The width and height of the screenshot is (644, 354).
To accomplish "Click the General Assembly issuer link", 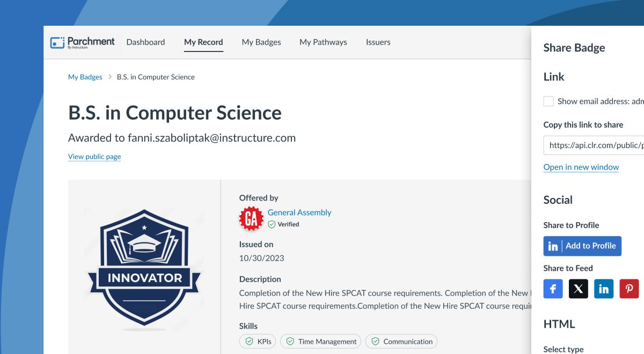I will pyautogui.click(x=299, y=212).
